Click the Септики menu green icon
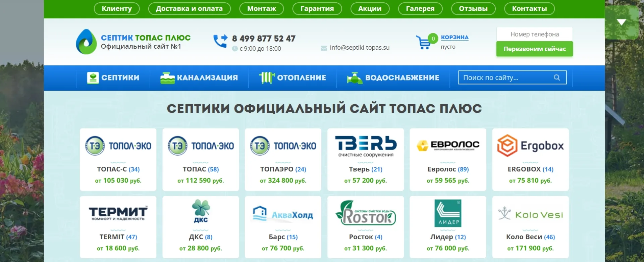This screenshot has width=644, height=262. tap(93, 78)
